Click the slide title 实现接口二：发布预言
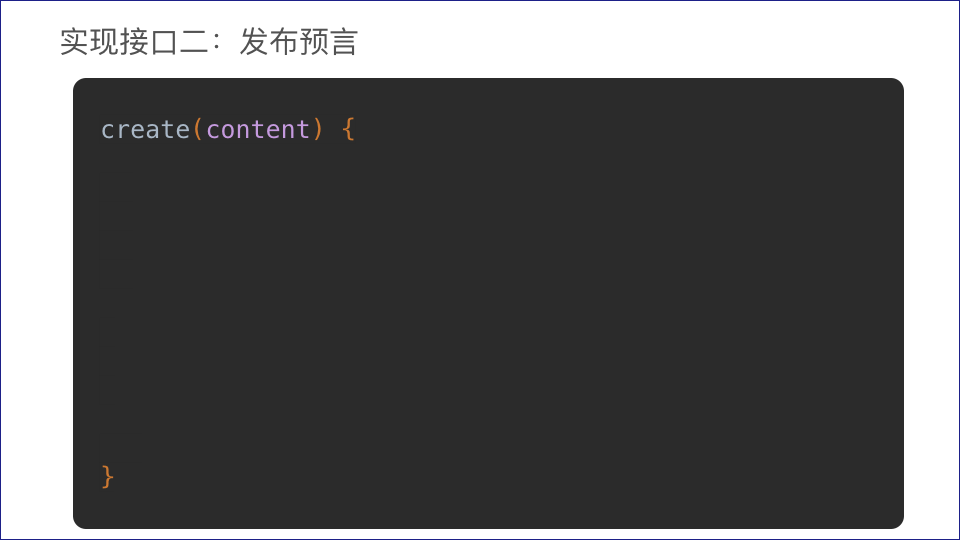The image size is (960, 540). pyautogui.click(x=208, y=43)
